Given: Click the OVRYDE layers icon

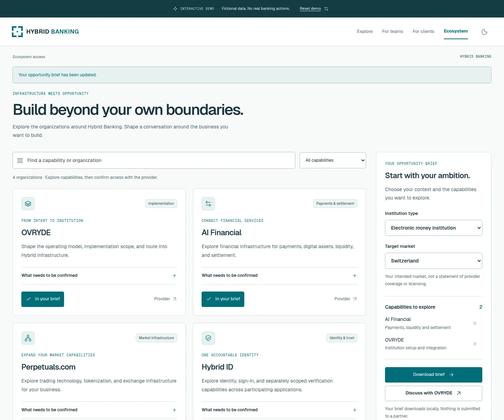Looking at the screenshot, I should click(x=28, y=204).
